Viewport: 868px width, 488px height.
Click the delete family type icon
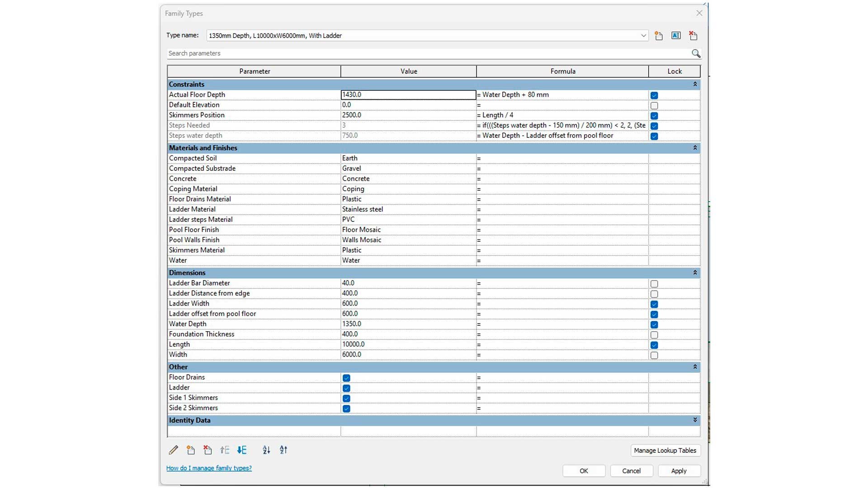coord(693,35)
